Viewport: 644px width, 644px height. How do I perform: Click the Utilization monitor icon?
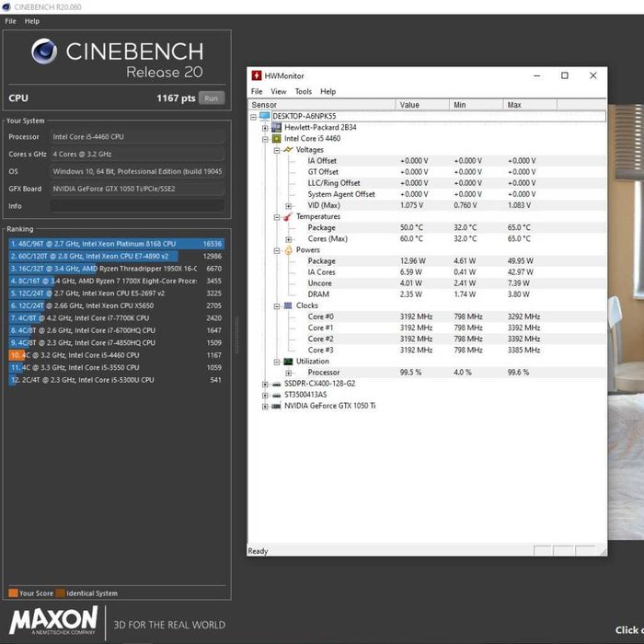(x=288, y=362)
